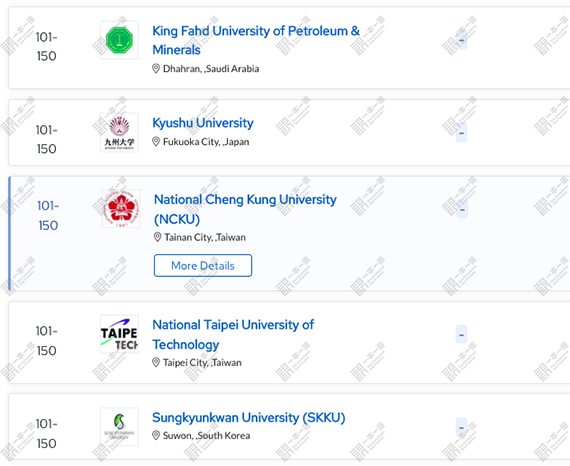Click the score dash badge for Kyushu University
This screenshot has width=570, height=466.
[x=461, y=133]
